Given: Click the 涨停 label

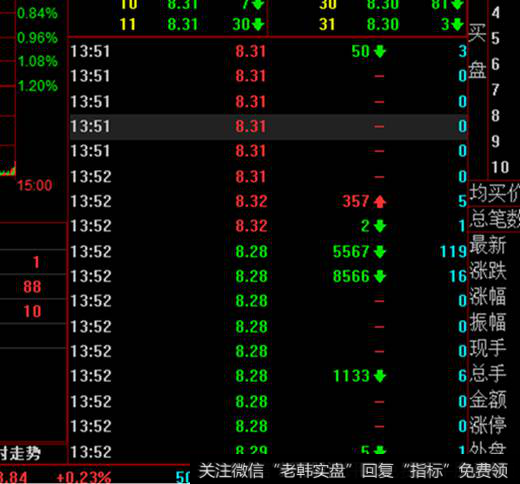Looking at the screenshot, I should (488, 425).
